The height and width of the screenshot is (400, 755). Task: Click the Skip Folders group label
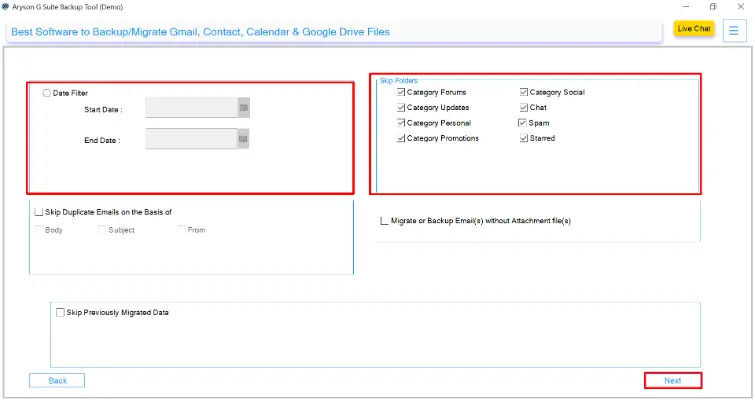pos(399,81)
